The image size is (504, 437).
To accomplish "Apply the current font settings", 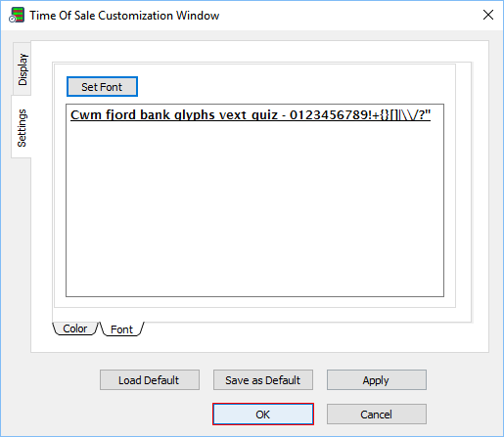I will point(377,380).
